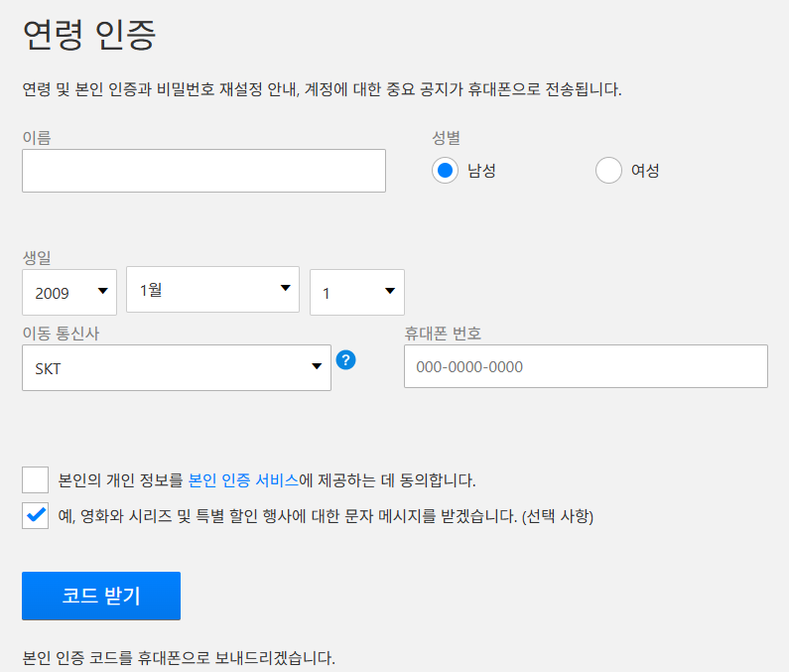789x672 pixels.
Task: Click the 이동 통신사 label
Action: pos(61,334)
